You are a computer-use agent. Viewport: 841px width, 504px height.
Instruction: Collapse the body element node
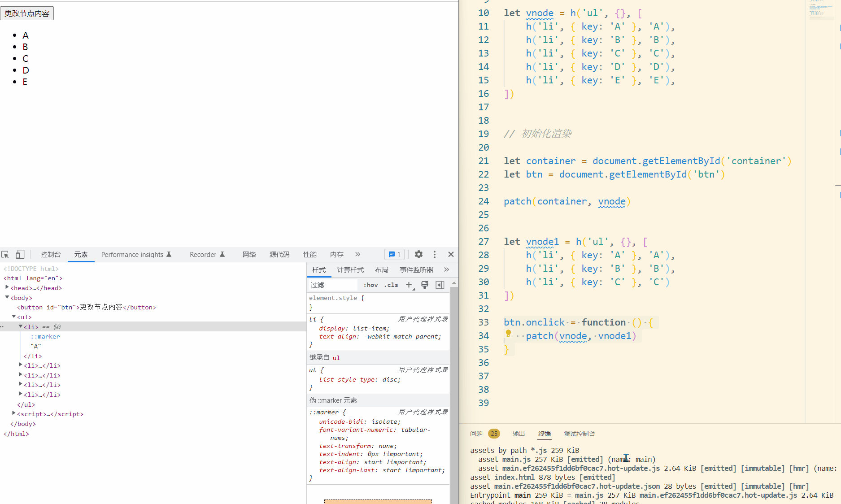7,297
